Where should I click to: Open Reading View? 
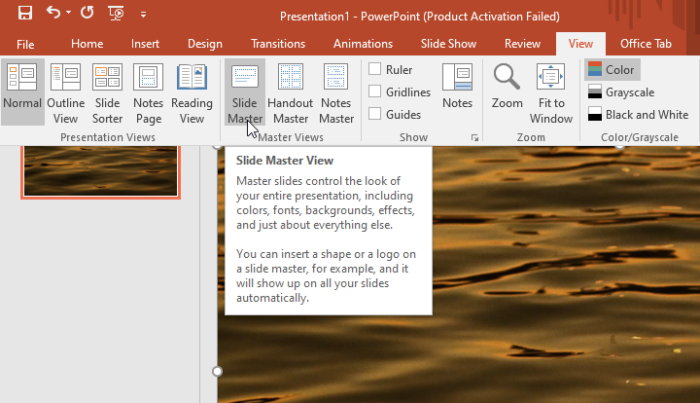192,92
